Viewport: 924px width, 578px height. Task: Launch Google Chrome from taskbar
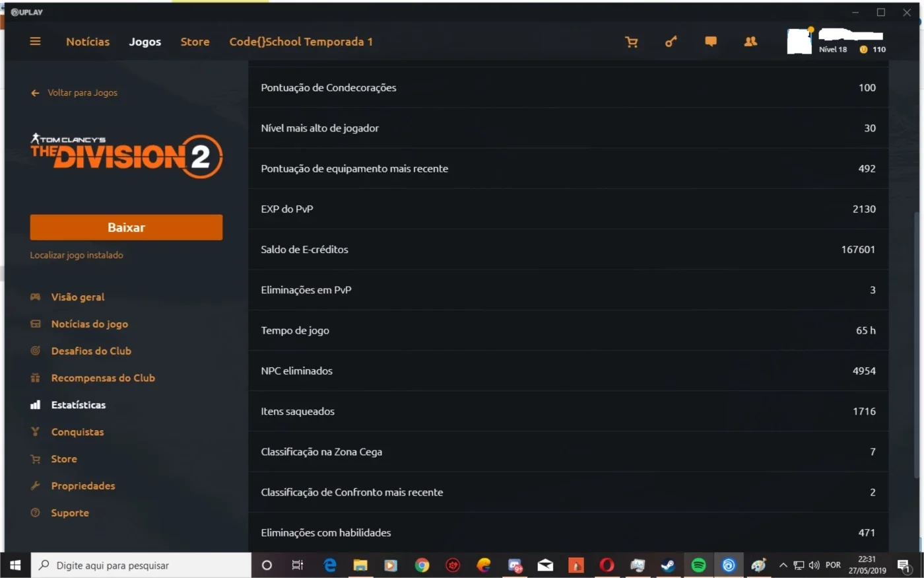(x=422, y=565)
